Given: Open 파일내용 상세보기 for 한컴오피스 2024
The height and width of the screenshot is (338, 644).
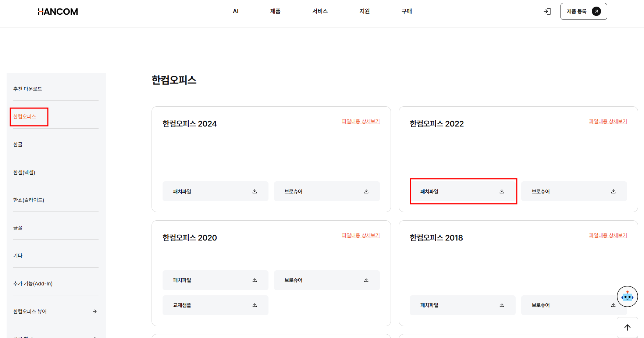Looking at the screenshot, I should coord(361,121).
